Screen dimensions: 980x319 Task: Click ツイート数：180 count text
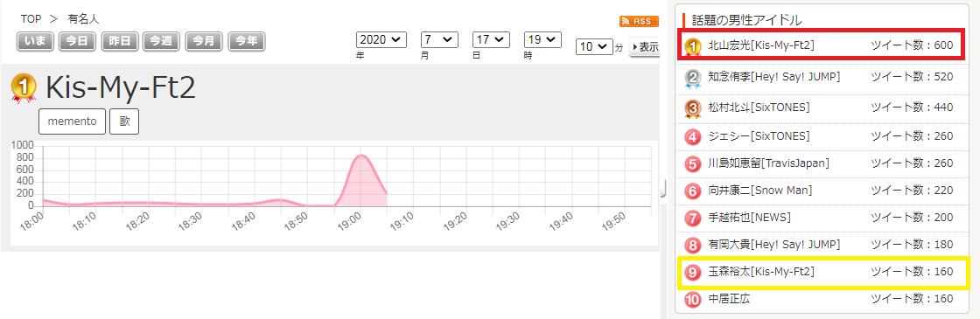coord(912,244)
